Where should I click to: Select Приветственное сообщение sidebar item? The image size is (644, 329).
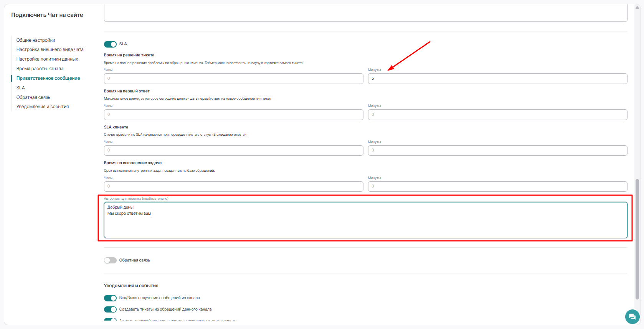tap(48, 78)
